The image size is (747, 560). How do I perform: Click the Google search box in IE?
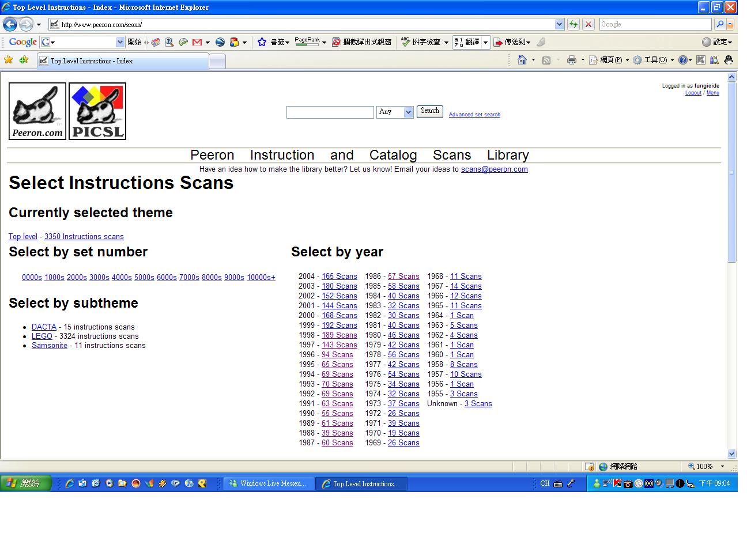[x=655, y=24]
